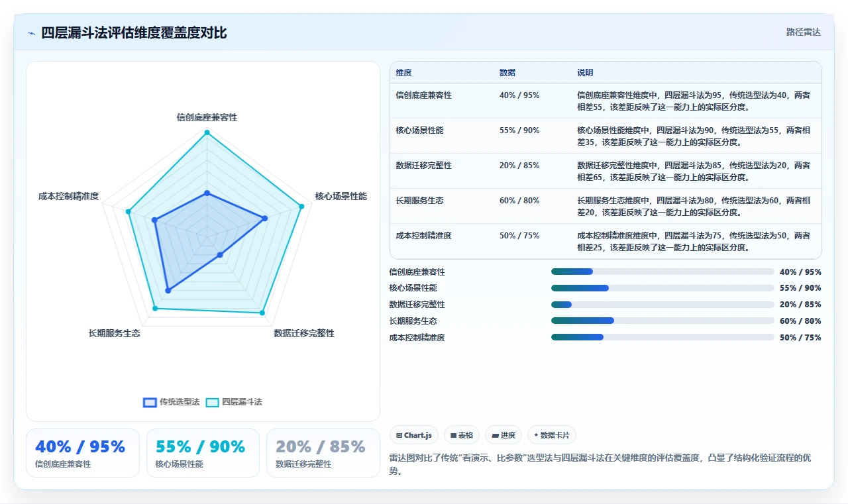Click the 四层漏斗法 point on 长期服务生态 axis

[x=155, y=308]
